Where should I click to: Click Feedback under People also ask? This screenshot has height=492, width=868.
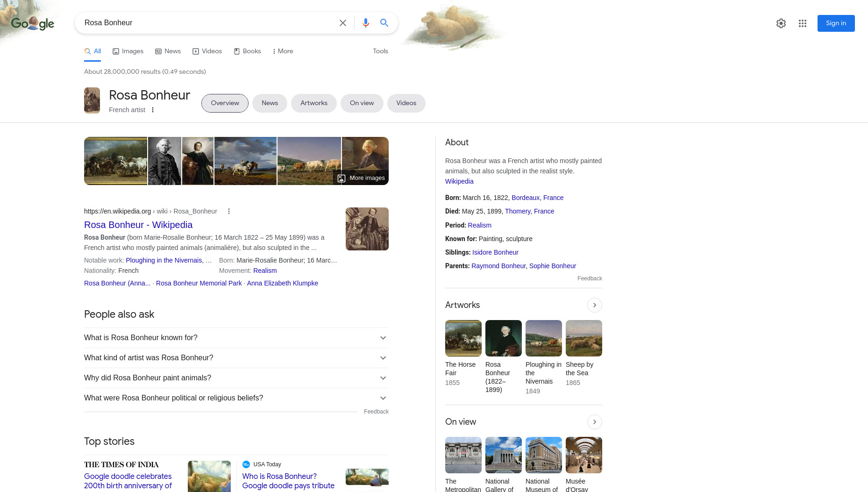pyautogui.click(x=376, y=412)
